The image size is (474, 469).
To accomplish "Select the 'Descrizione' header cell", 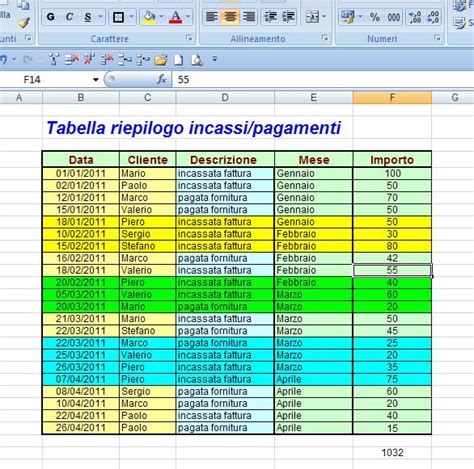I will point(225,160).
